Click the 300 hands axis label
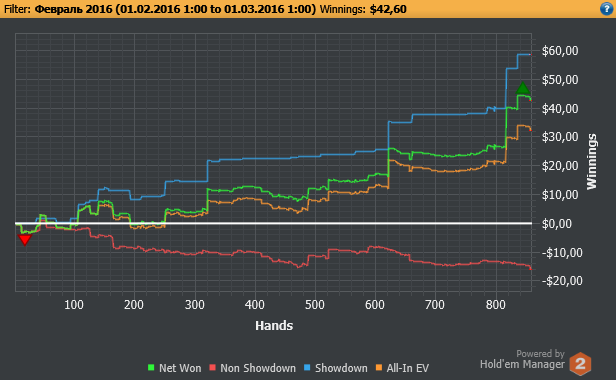The height and width of the screenshot is (380, 616). [x=195, y=305]
